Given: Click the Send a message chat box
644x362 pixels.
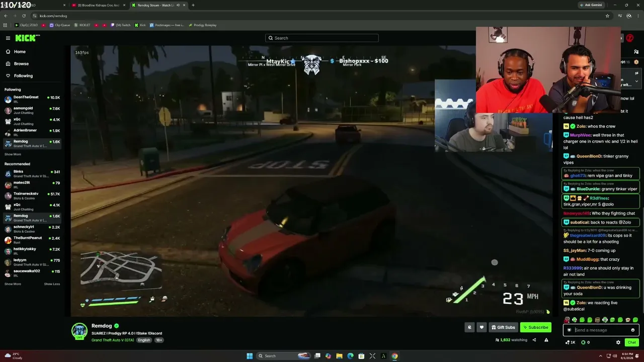Looking at the screenshot, I should [x=601, y=330].
